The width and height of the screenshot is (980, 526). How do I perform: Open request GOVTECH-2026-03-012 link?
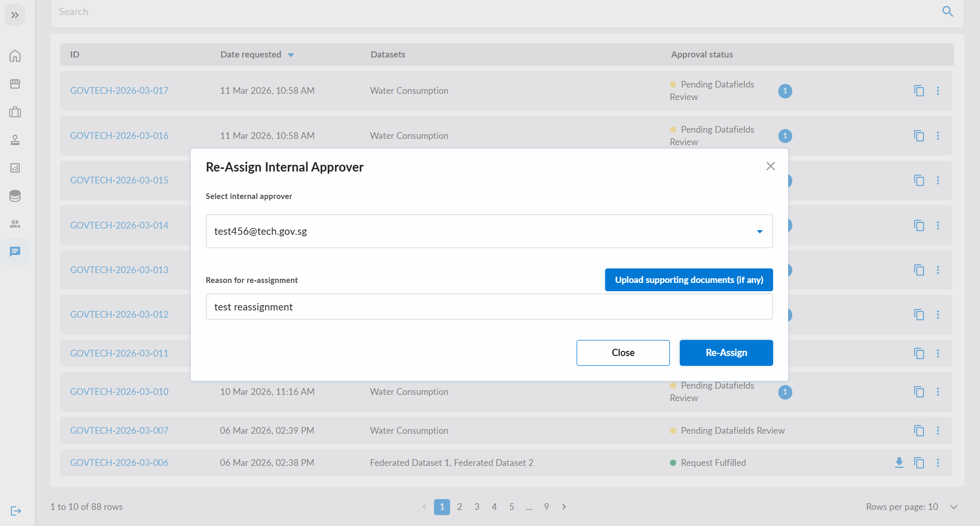point(119,315)
